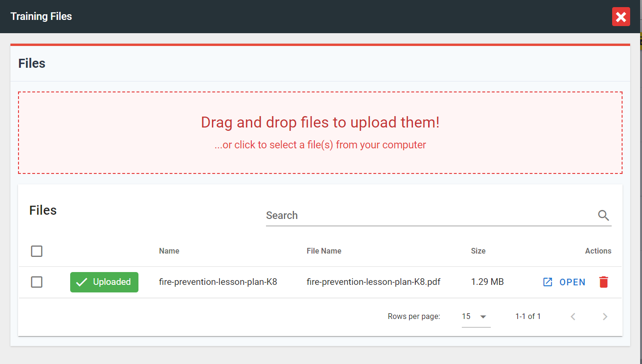Screen dimensions: 642x364
Task: Click 'select a file(s) from your computer' text
Action: pos(320,145)
